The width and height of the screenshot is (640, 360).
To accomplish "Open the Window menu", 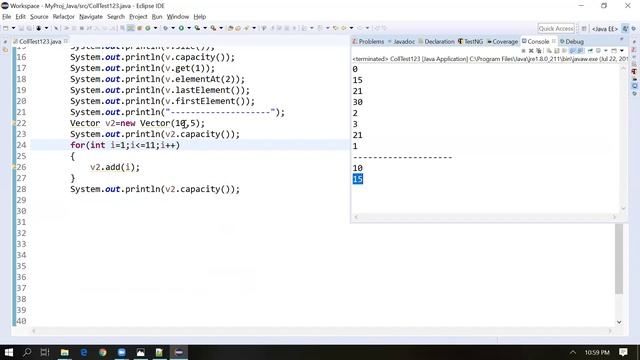I will tap(178, 17).
